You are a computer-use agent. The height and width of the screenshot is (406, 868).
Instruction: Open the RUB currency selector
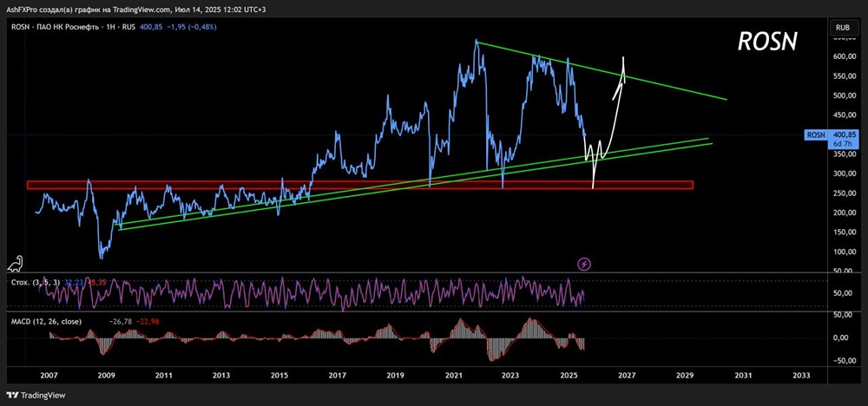[842, 27]
